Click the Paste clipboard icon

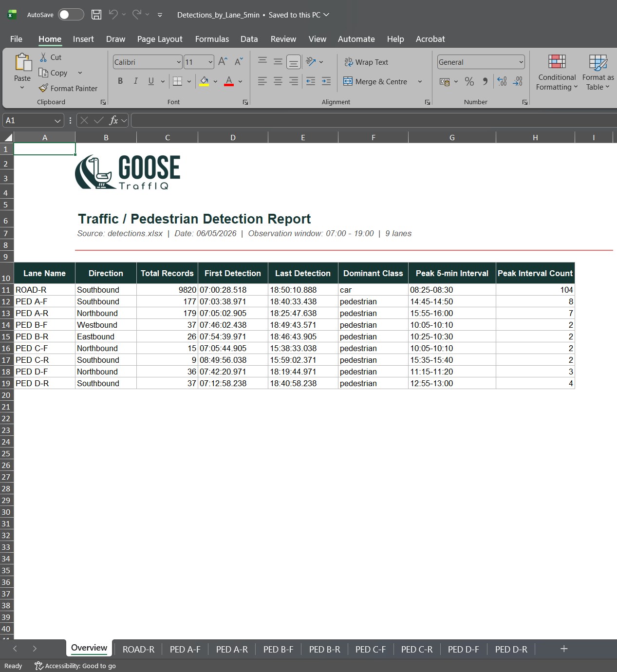pyautogui.click(x=22, y=62)
